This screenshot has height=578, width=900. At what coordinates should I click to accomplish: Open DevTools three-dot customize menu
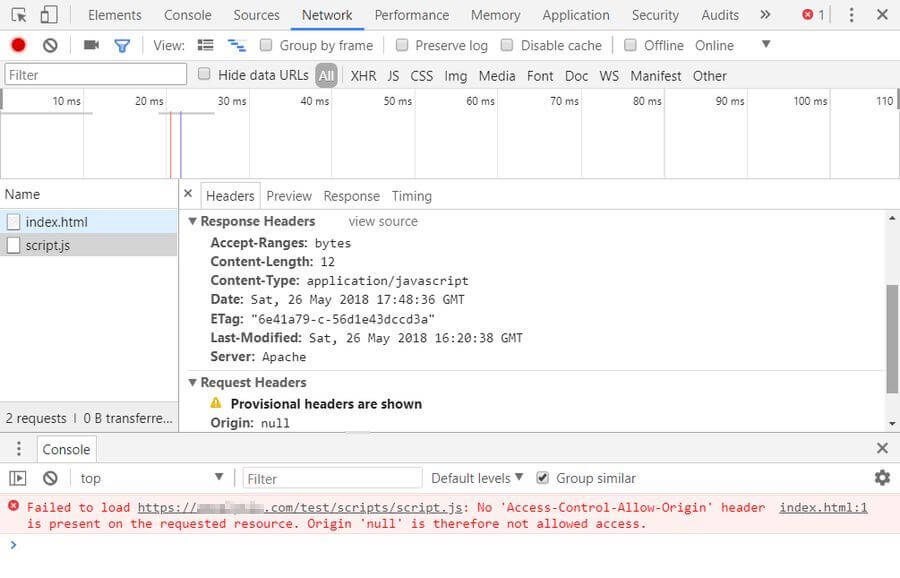(851, 15)
